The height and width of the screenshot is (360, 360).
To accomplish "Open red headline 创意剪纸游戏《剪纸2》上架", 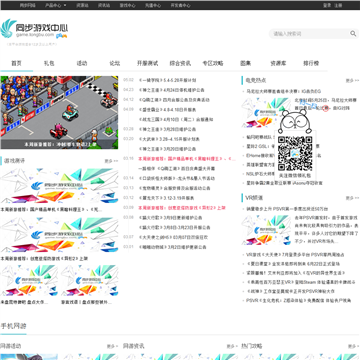I will click(182, 208).
